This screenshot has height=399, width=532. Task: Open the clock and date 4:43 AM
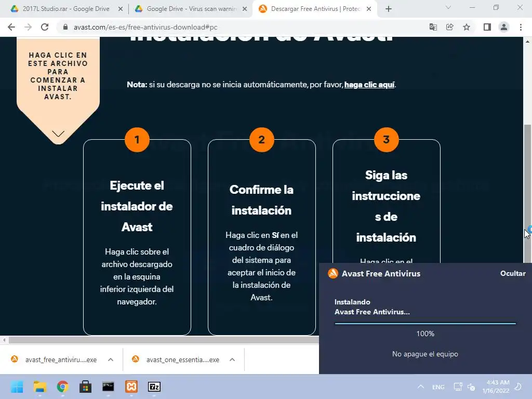[x=496, y=387]
